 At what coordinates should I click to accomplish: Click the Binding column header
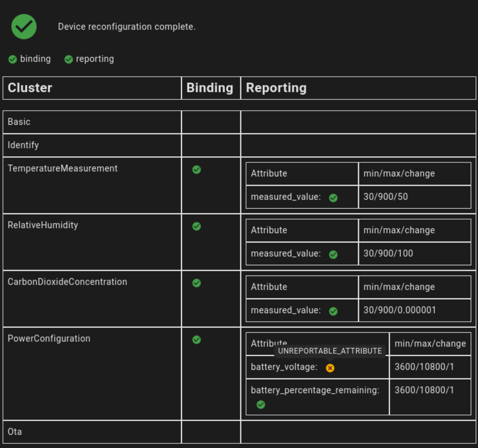pos(211,88)
